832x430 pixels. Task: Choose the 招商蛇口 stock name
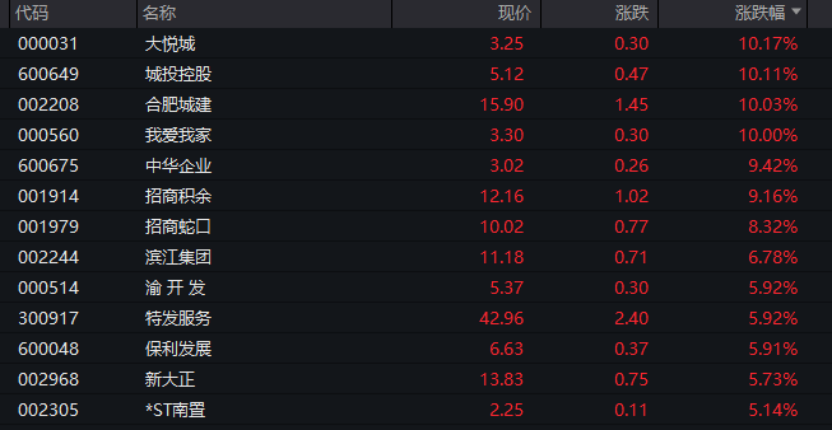click(x=178, y=227)
